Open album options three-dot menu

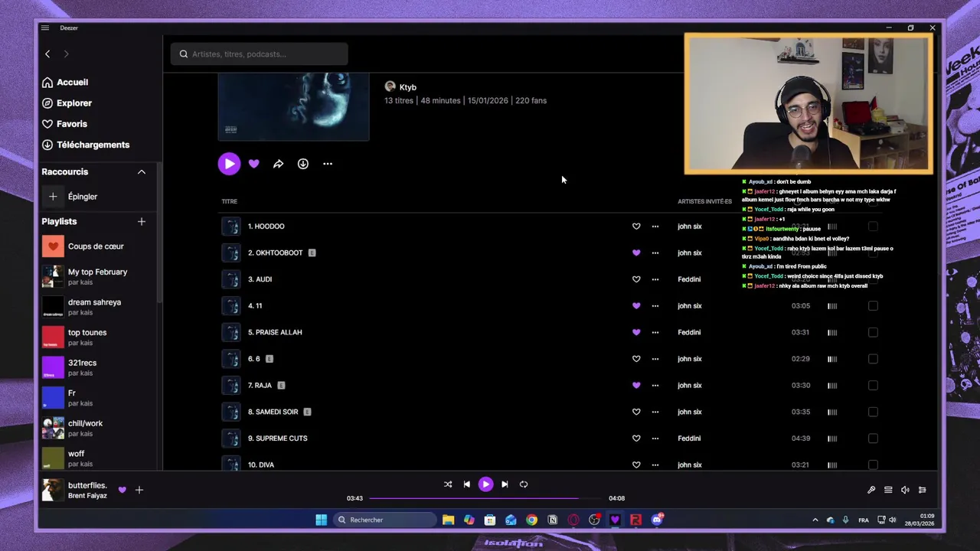(328, 164)
